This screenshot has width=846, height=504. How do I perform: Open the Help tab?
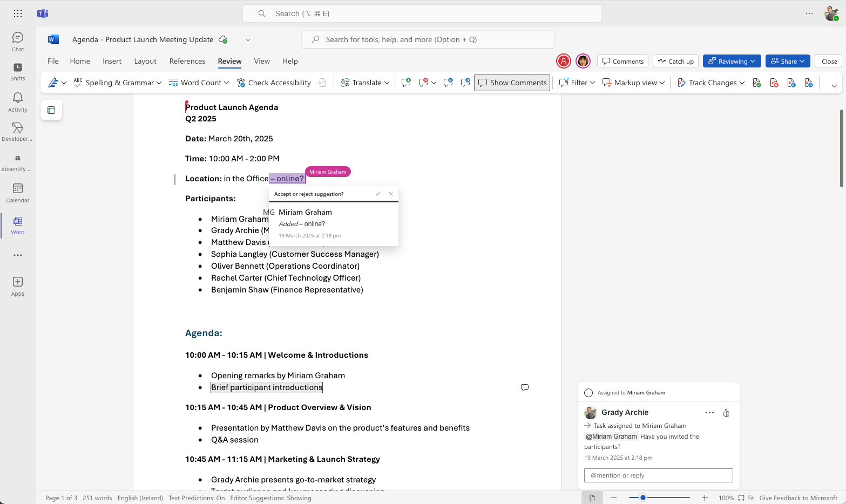(290, 61)
